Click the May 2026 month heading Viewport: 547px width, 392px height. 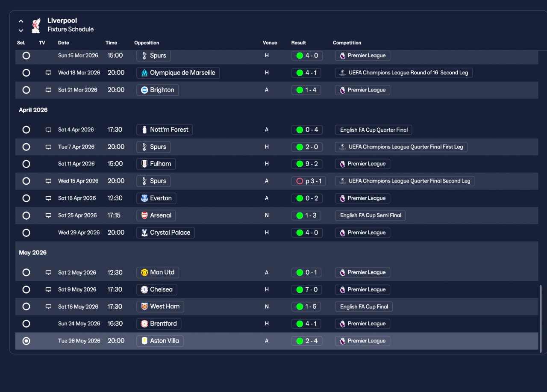pos(33,253)
